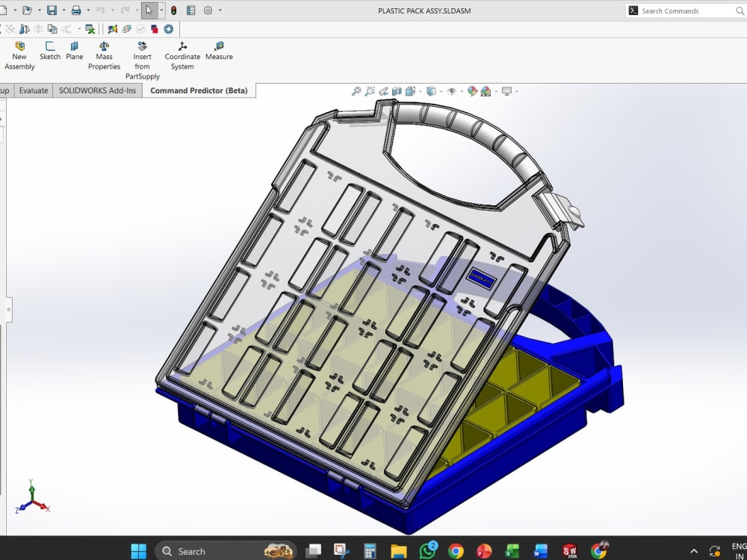Click the colorful inspection icon
This screenshot has height=560, width=747.
(x=113, y=29)
